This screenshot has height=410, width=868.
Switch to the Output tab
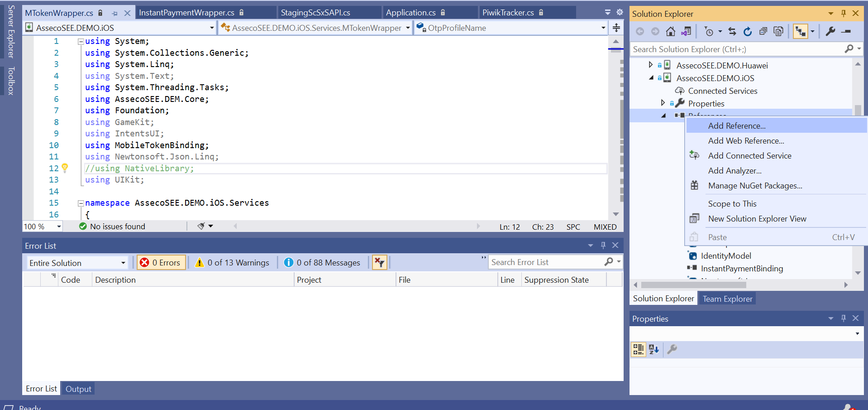78,389
